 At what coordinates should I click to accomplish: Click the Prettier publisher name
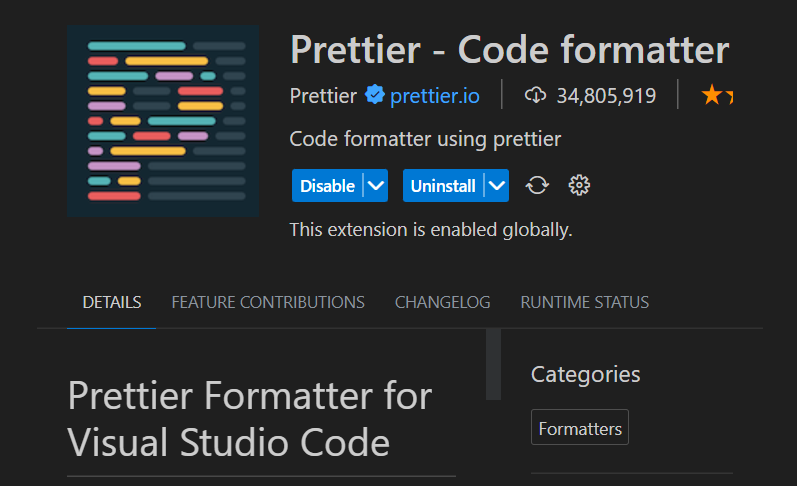pos(323,96)
